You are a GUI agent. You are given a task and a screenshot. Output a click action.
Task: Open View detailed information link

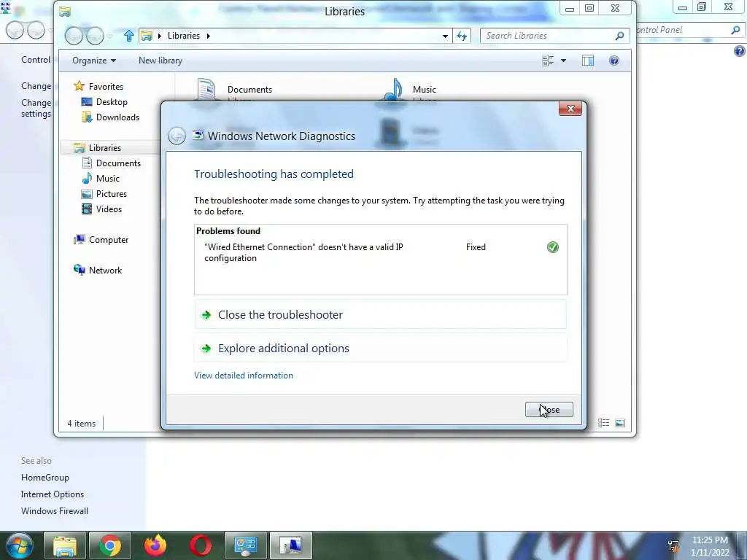click(244, 376)
